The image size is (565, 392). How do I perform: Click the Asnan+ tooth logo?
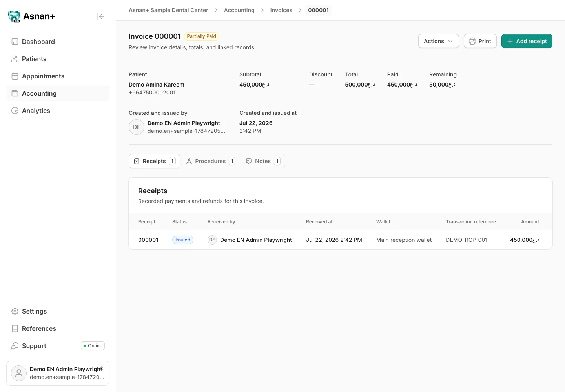coord(15,16)
